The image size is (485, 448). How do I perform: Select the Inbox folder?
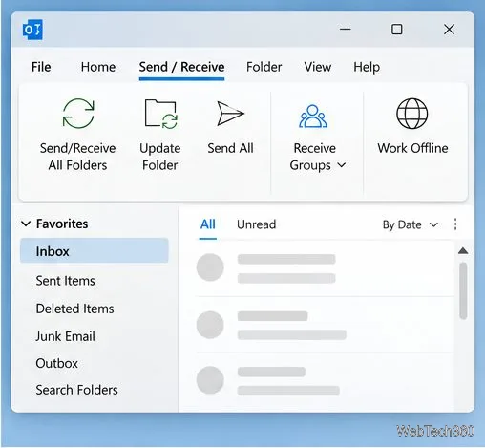click(x=95, y=251)
